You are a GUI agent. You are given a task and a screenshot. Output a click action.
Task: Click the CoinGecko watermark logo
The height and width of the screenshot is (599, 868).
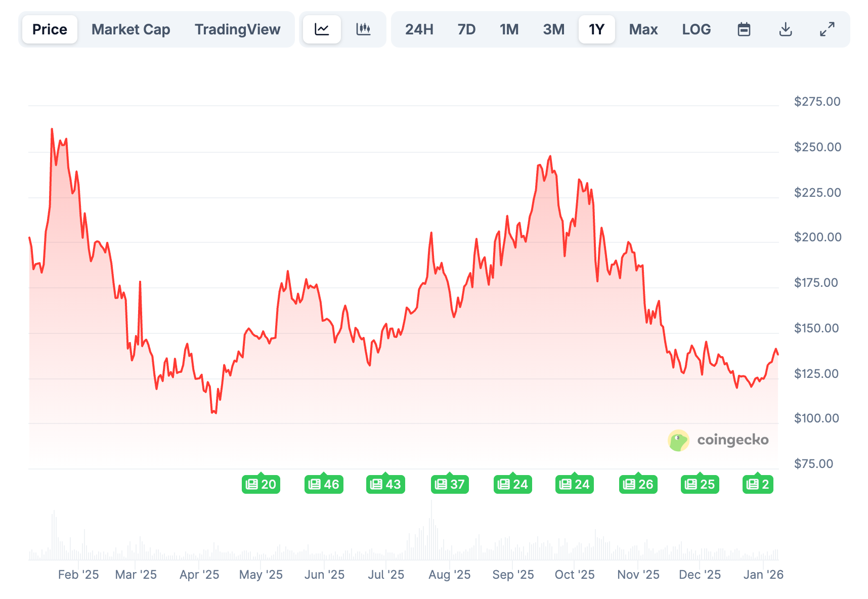point(718,440)
